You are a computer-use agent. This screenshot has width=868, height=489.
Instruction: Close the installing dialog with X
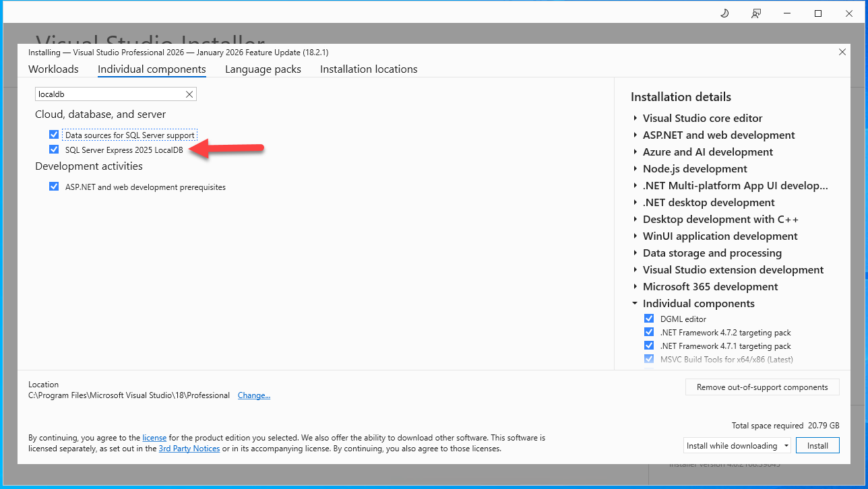point(842,52)
